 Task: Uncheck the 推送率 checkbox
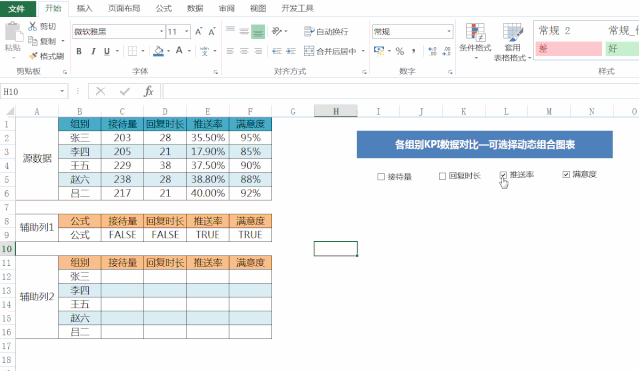coord(503,175)
